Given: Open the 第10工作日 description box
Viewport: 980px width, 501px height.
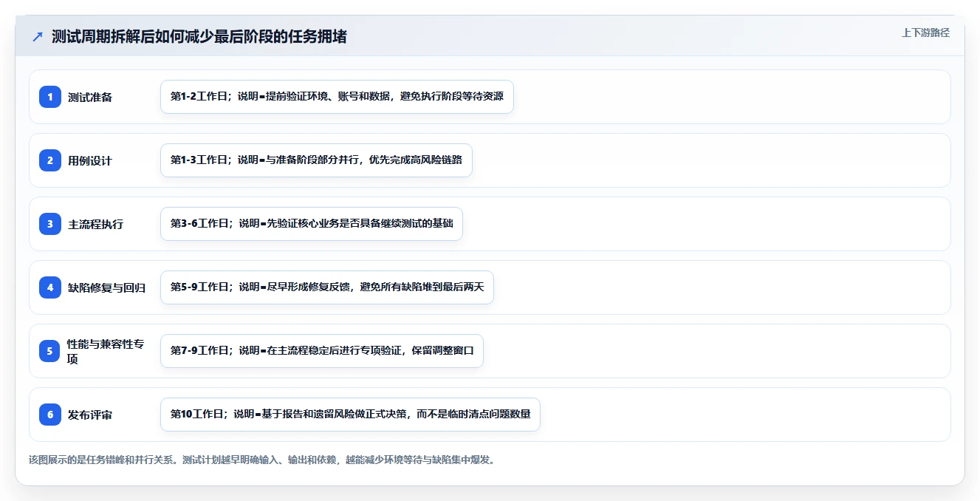Looking at the screenshot, I should pos(350,415).
